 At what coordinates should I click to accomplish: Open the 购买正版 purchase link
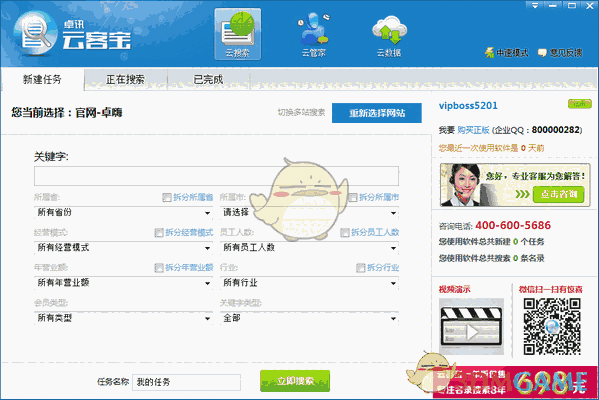(473, 130)
